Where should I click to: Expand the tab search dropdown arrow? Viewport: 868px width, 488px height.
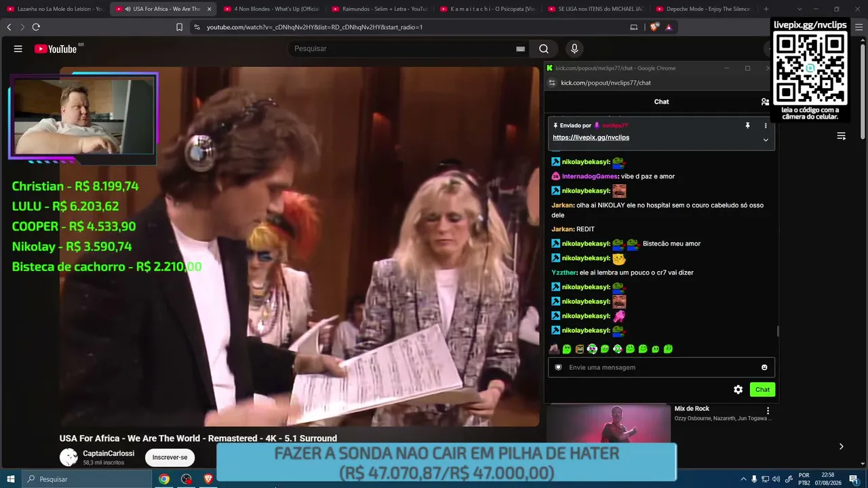800,9
